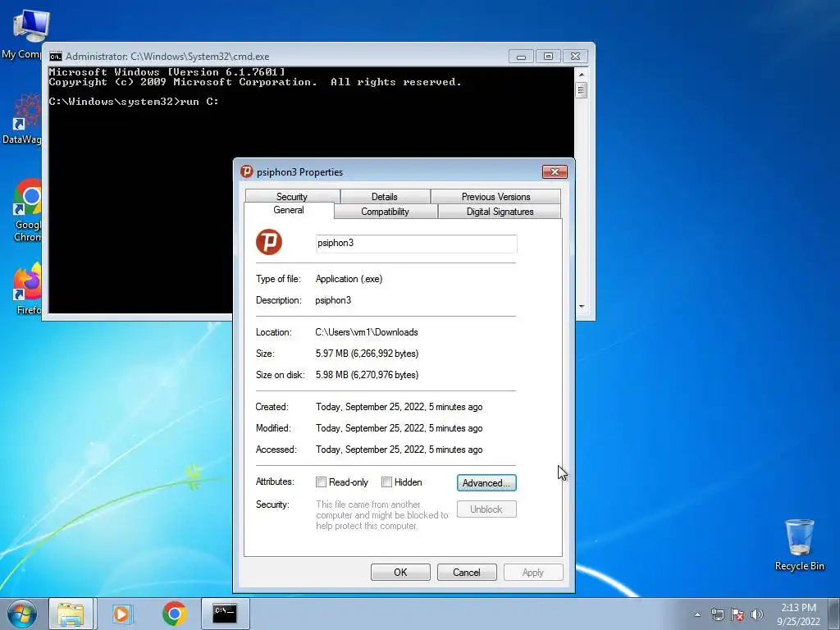Click the psiphon3 logo icon in Properties
The height and width of the screenshot is (630, 840).
click(269, 242)
